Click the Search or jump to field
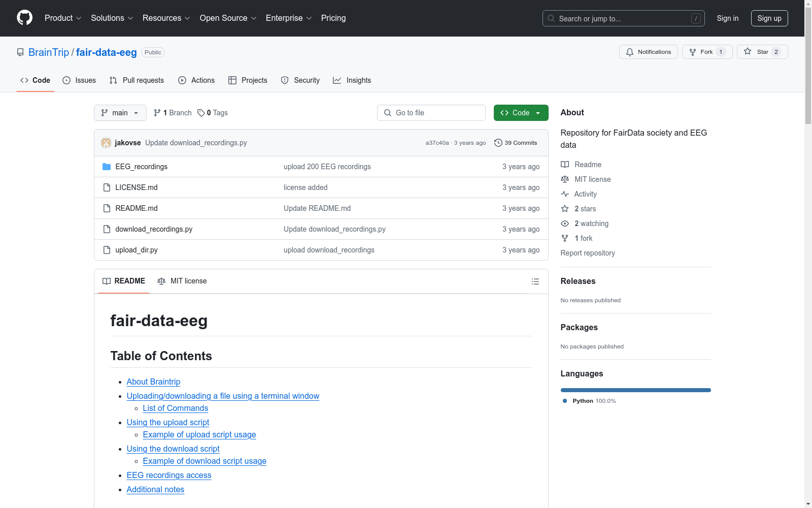 pos(624,18)
